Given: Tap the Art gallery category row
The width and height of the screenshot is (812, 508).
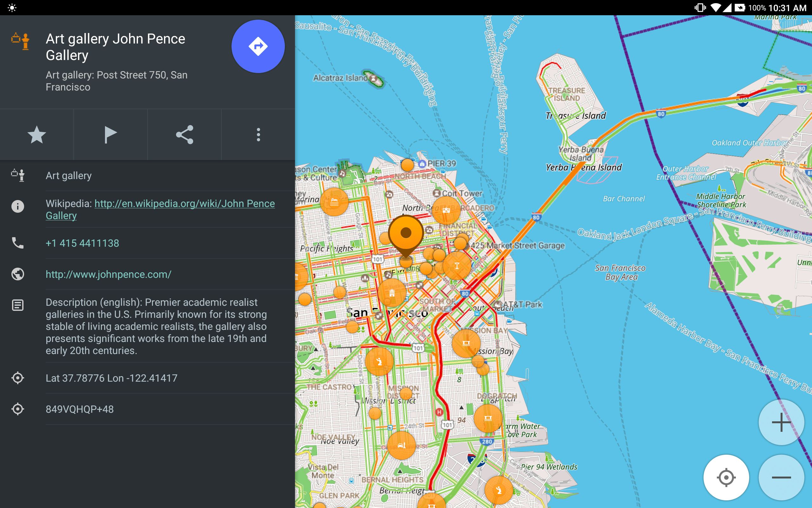Looking at the screenshot, I should pos(147,175).
